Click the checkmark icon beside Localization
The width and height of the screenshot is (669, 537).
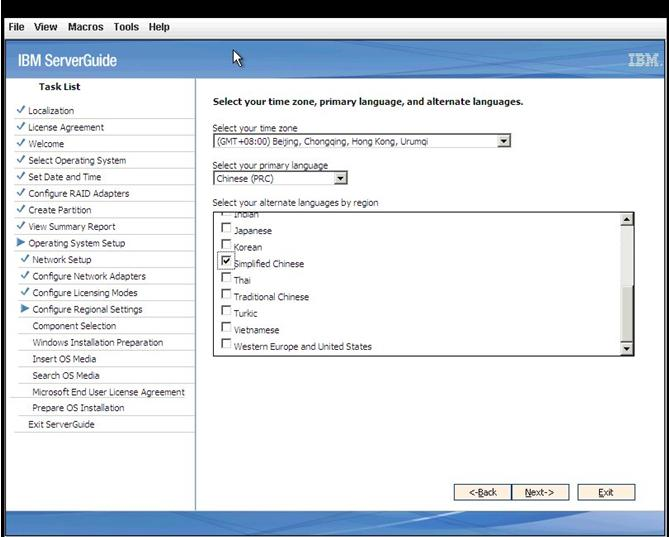coord(20,110)
